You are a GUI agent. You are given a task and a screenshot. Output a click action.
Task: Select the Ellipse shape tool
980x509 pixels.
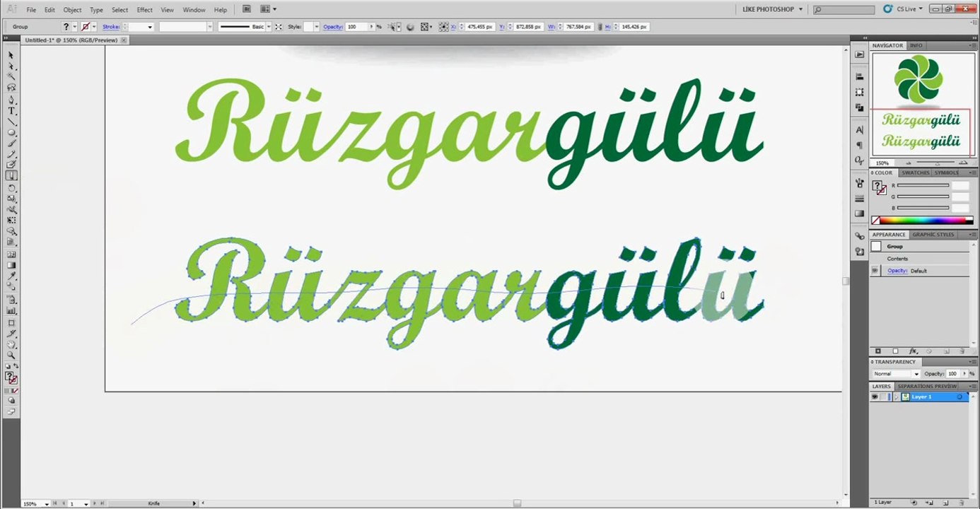11,132
